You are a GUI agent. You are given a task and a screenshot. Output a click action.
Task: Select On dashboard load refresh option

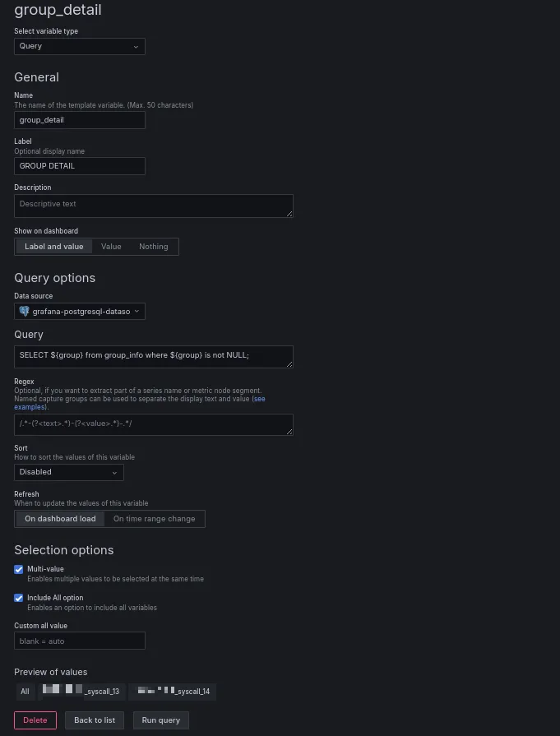point(60,519)
